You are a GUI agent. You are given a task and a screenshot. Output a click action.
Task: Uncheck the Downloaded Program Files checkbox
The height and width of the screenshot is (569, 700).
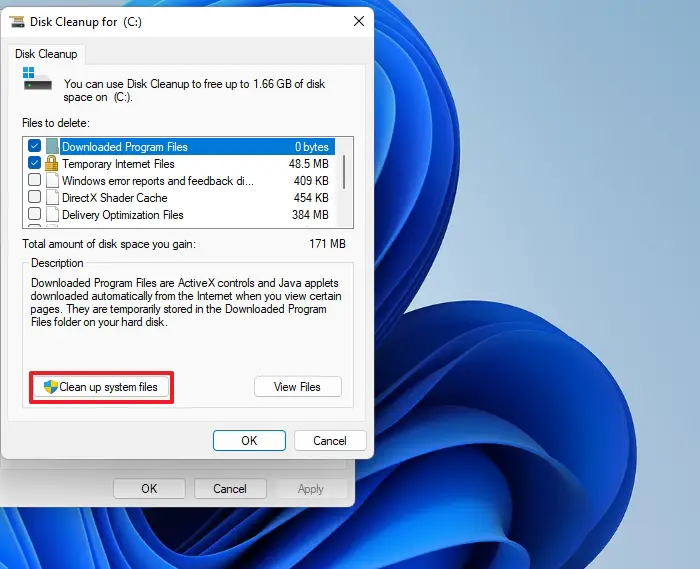point(34,145)
